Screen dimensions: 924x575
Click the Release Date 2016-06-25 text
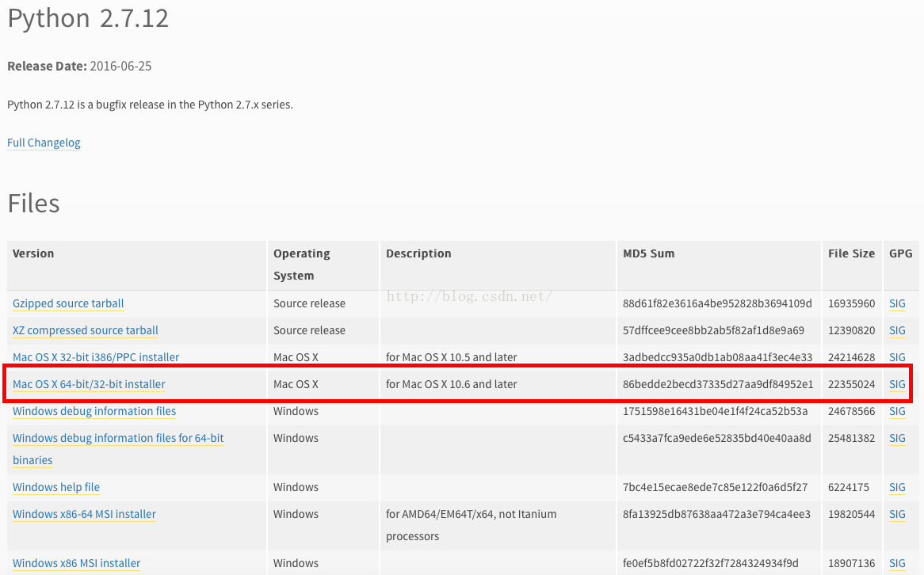79,66
